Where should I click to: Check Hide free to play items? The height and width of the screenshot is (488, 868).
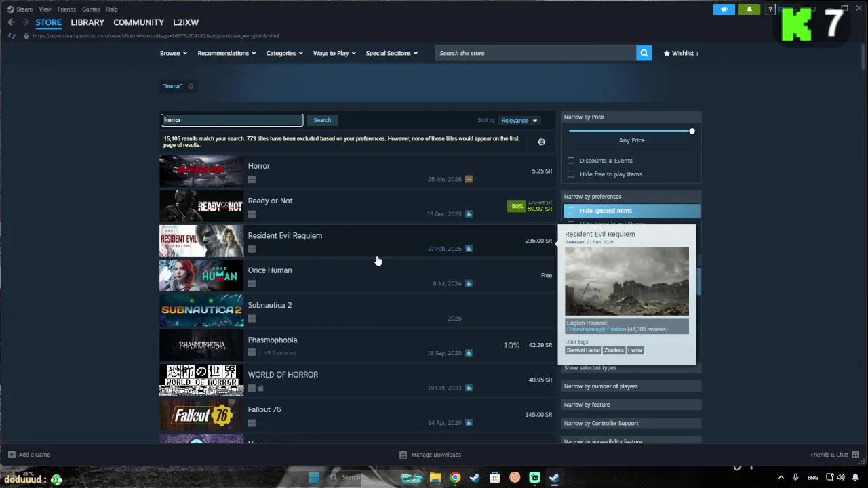tap(571, 174)
